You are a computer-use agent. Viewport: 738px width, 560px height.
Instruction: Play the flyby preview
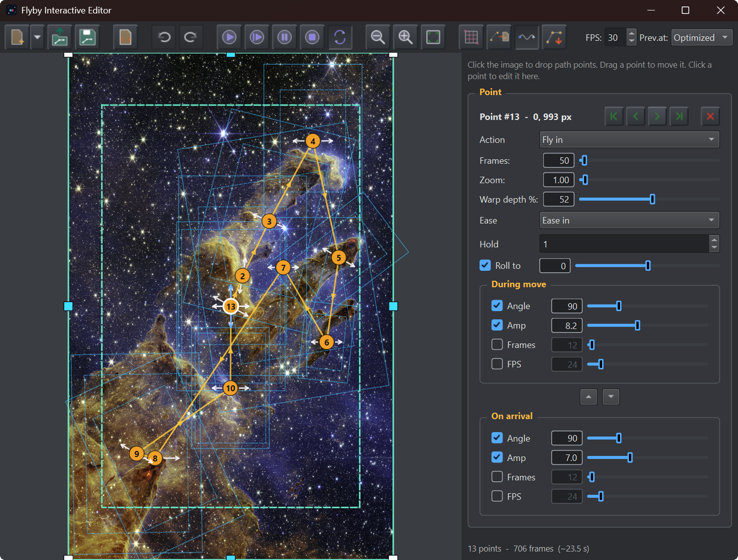(x=229, y=37)
